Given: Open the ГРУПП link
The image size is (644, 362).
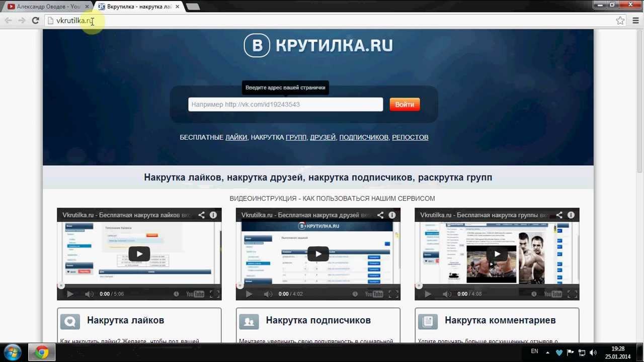Looking at the screenshot, I should click(x=296, y=137).
